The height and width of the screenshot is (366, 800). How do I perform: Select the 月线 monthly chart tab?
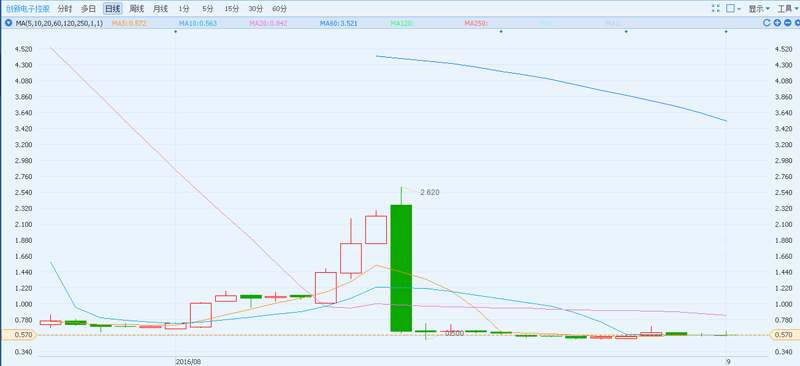point(160,9)
